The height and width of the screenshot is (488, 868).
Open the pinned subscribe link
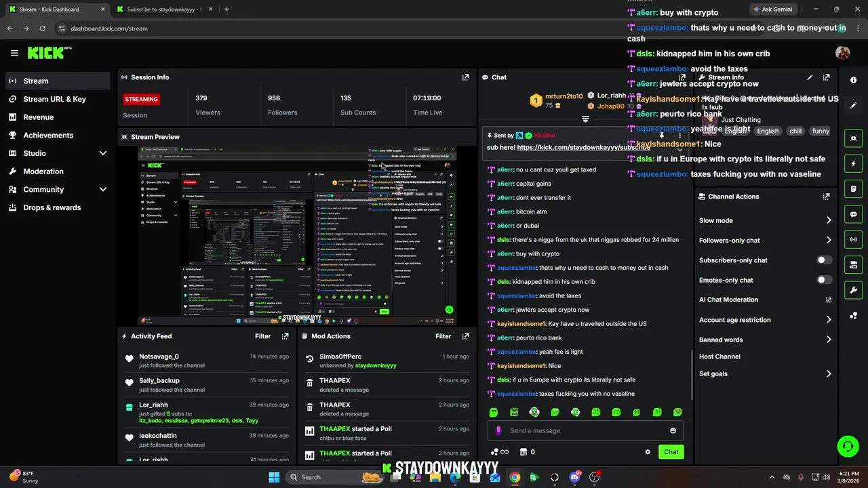click(x=583, y=147)
